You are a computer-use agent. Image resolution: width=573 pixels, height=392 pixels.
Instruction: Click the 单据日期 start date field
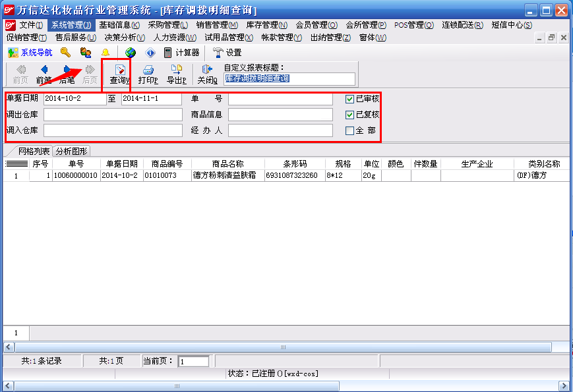[x=75, y=99]
